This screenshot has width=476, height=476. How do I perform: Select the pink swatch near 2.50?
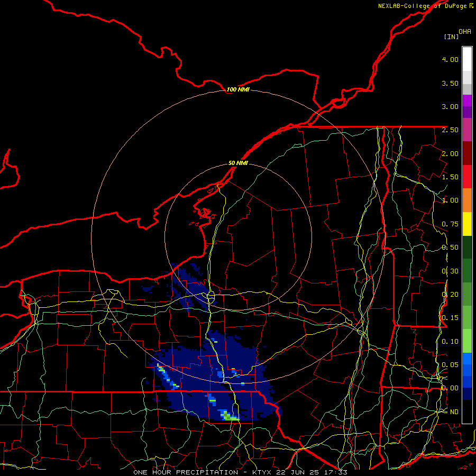pyautogui.click(x=467, y=130)
